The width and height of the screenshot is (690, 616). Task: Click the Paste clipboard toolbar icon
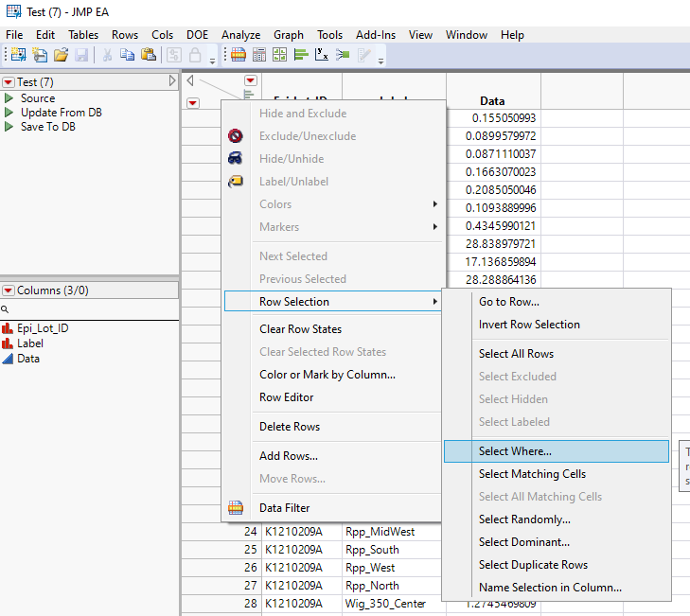(148, 55)
